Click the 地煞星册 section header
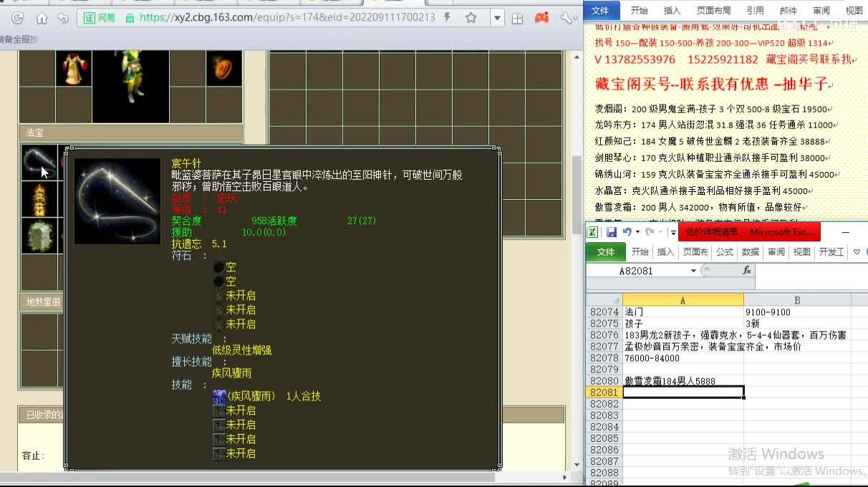The image size is (868, 487). point(43,302)
